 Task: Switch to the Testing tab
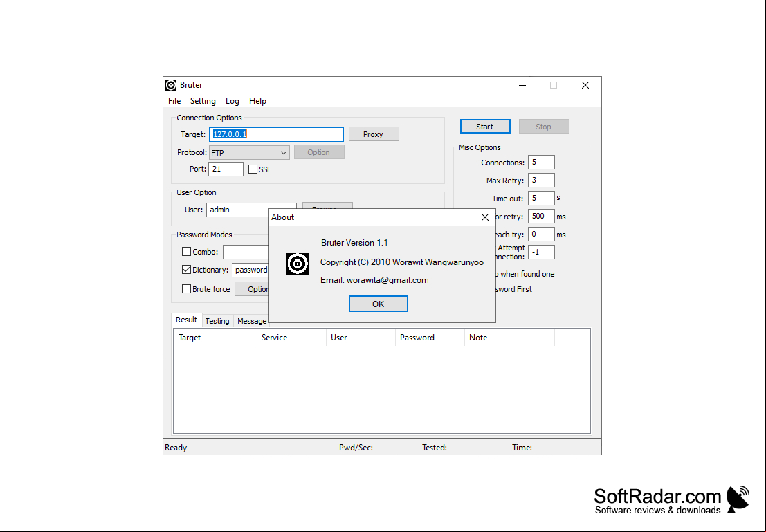[x=217, y=321]
